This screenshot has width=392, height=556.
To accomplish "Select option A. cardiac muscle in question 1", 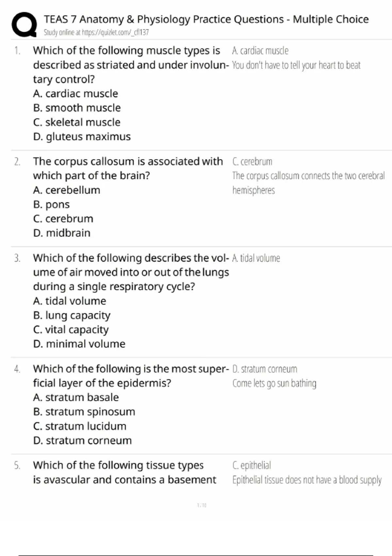I will 75,94.
